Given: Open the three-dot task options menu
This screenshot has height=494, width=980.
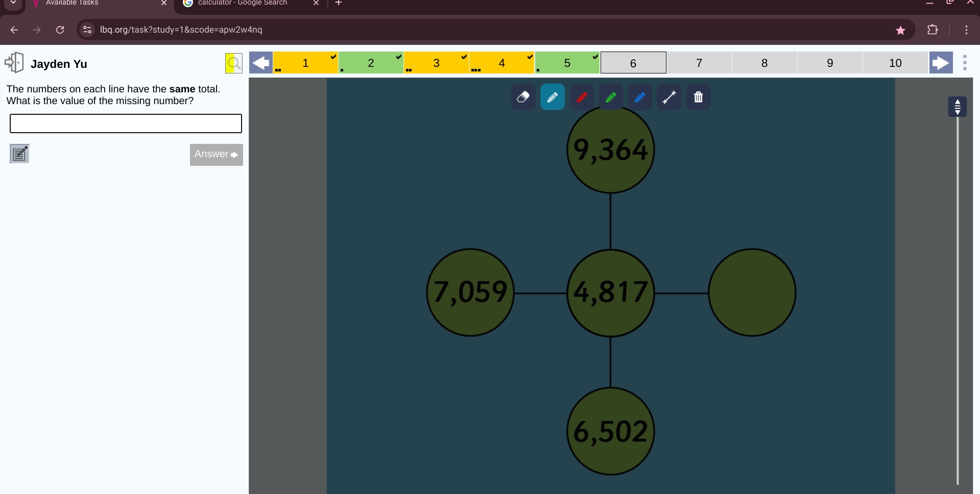Looking at the screenshot, I should pyautogui.click(x=965, y=63).
